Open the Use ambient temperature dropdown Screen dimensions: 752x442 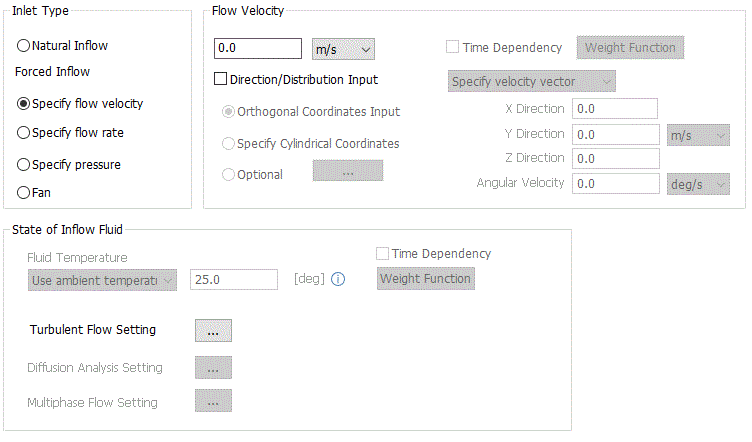[102, 280]
